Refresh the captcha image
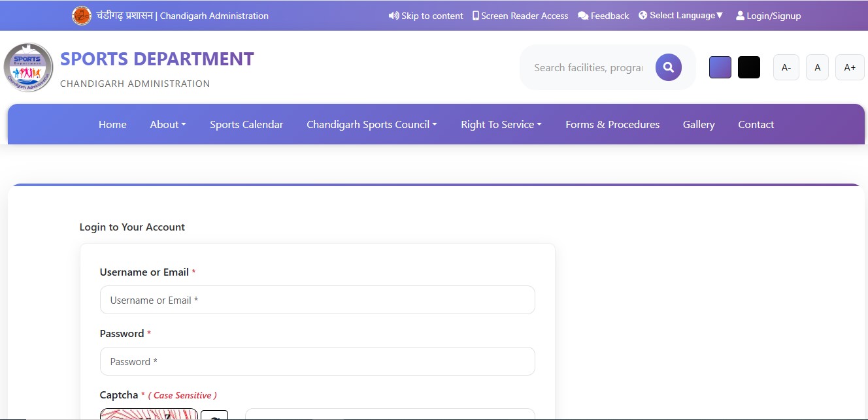 214,416
